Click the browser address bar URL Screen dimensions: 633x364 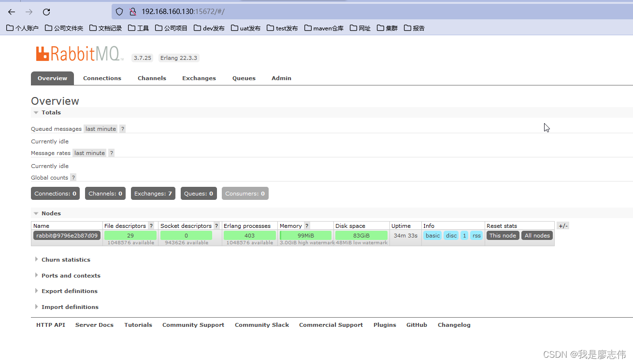point(183,12)
